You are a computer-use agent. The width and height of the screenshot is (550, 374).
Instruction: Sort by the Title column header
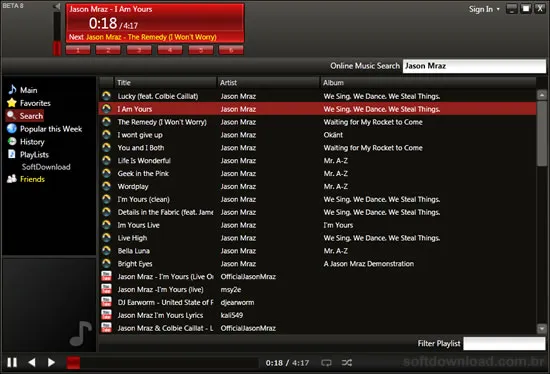point(165,83)
